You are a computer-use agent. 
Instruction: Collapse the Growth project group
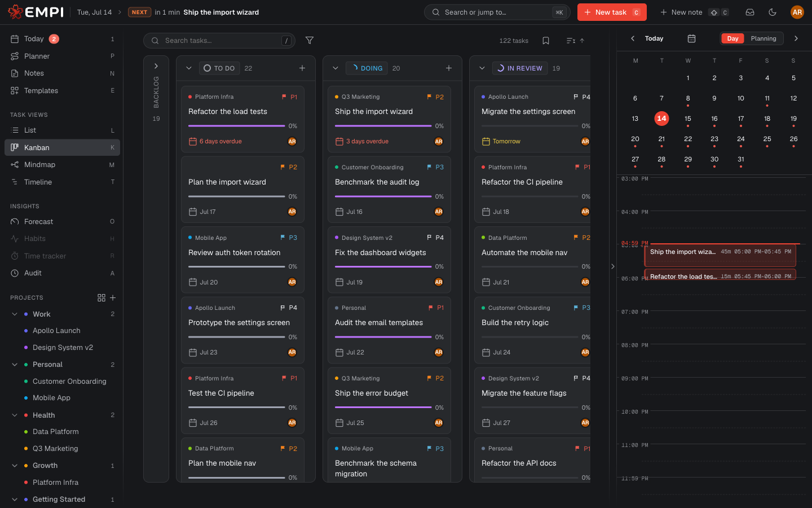pyautogui.click(x=15, y=466)
